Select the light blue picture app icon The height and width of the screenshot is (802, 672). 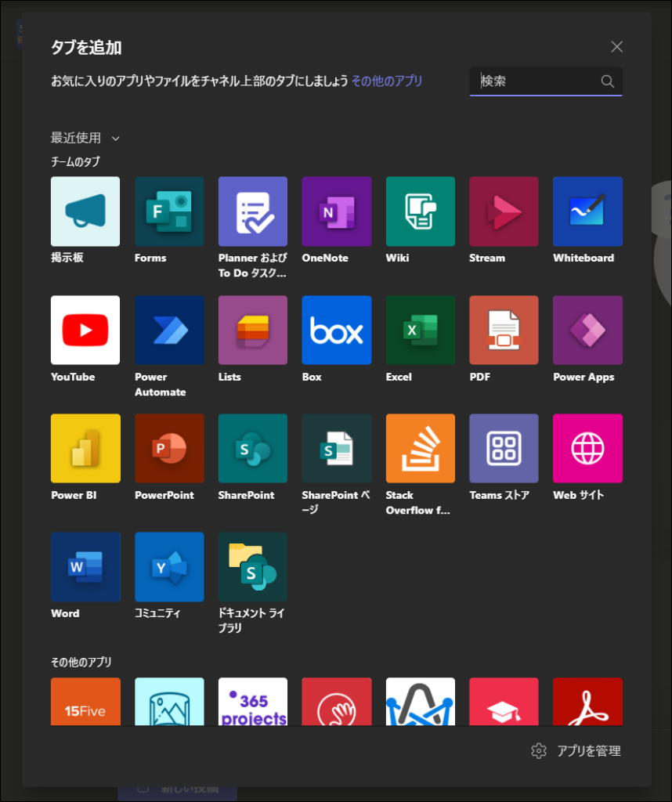coord(169,701)
